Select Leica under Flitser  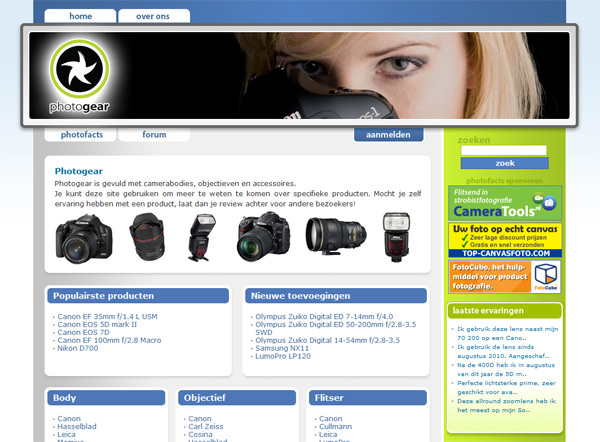(x=328, y=435)
